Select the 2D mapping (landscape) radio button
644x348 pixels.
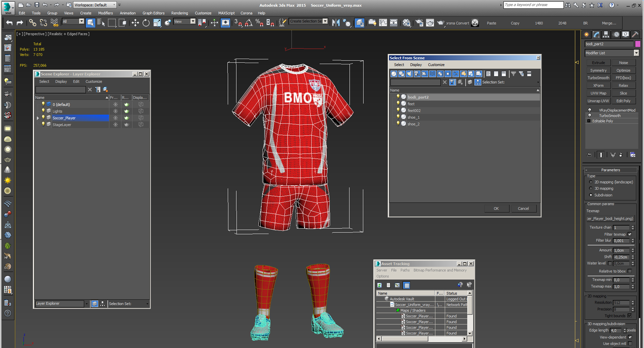[x=590, y=182]
